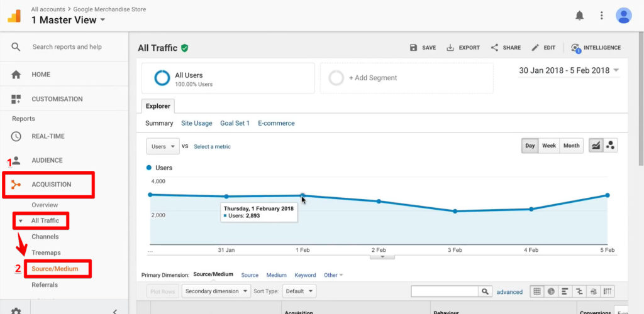This screenshot has width=644, height=314.
Task: Switch to motion chart view
Action: click(x=610, y=146)
